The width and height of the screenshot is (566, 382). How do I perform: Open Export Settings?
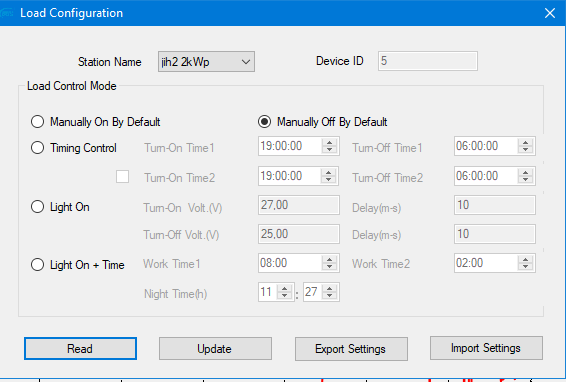point(351,349)
